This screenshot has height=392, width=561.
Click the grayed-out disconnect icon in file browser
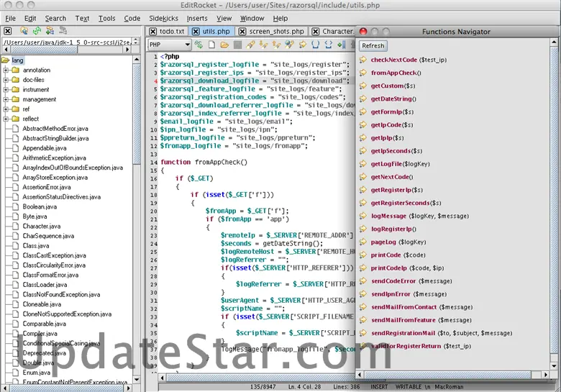[63, 30]
